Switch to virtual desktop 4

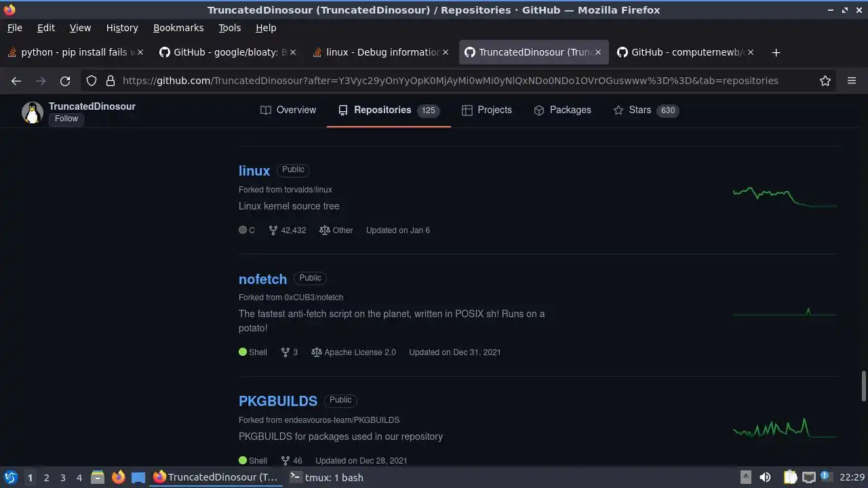[x=79, y=478]
